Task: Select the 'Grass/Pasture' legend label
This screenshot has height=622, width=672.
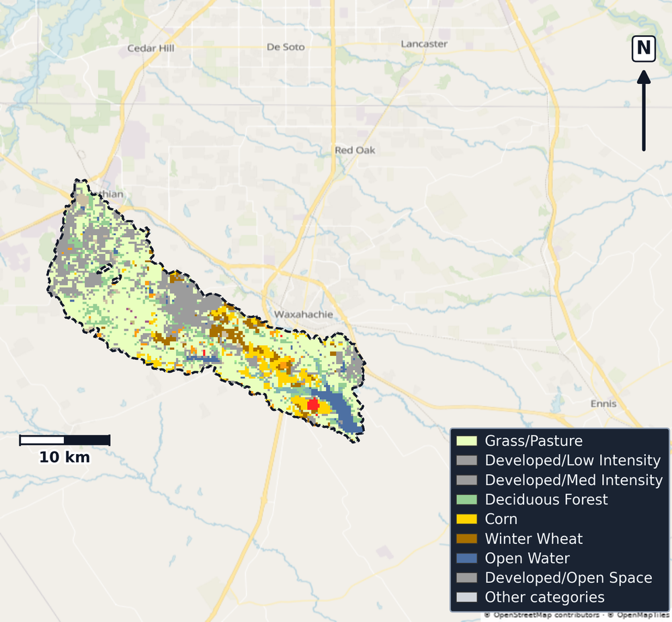Action: click(534, 441)
